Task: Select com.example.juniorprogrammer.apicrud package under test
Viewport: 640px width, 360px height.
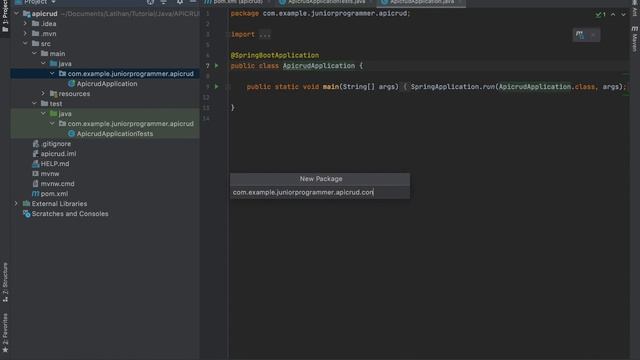Action: [130, 124]
